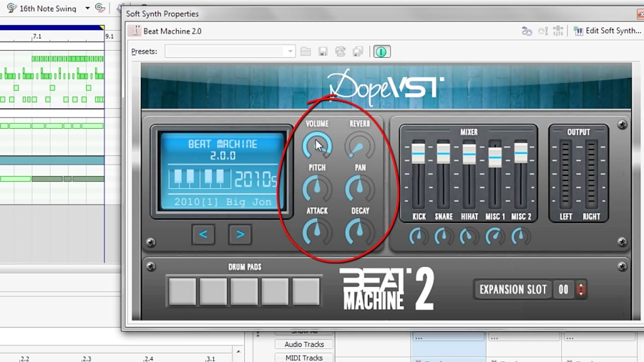This screenshot has width=644, height=362.
Task: Click the open preset folder icon
Action: [x=306, y=52]
